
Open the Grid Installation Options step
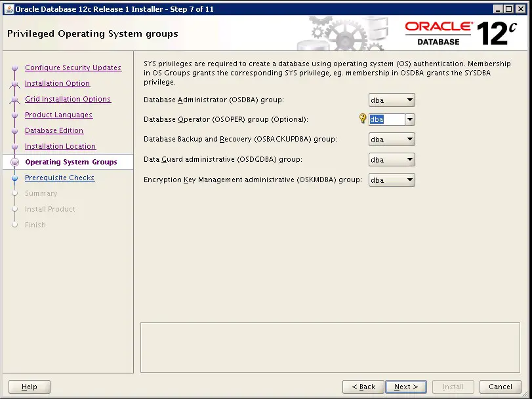(x=68, y=99)
